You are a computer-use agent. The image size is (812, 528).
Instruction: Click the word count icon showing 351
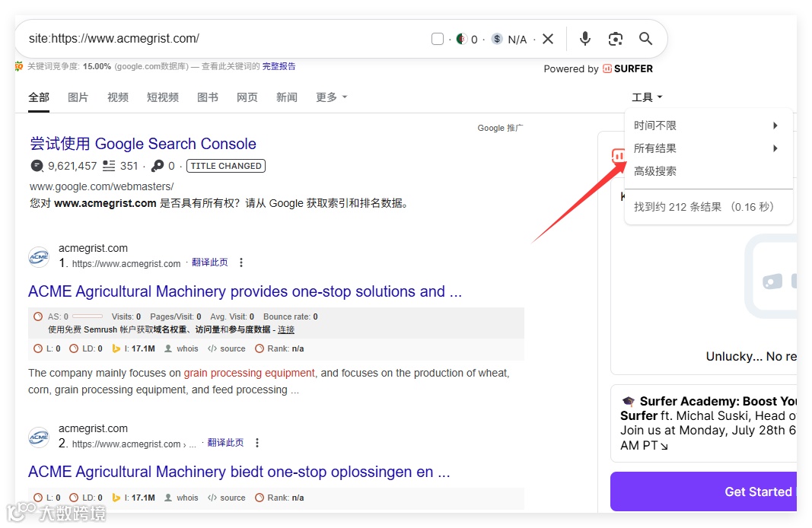tap(109, 166)
